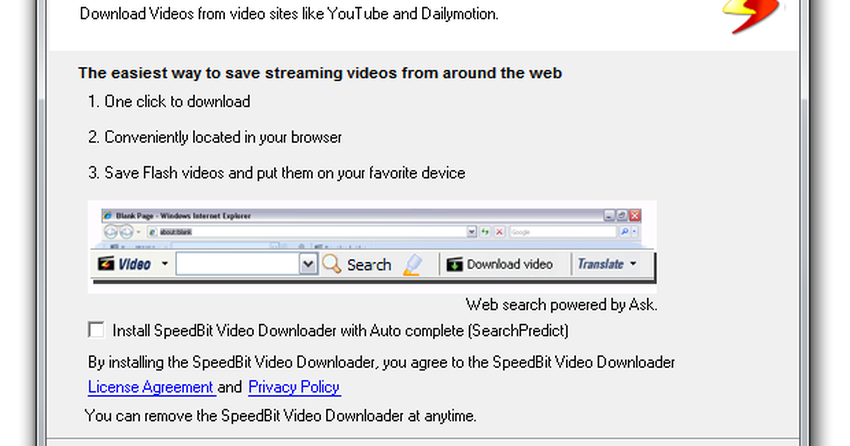Expand the toolbar search box dropdown

[x=308, y=265]
